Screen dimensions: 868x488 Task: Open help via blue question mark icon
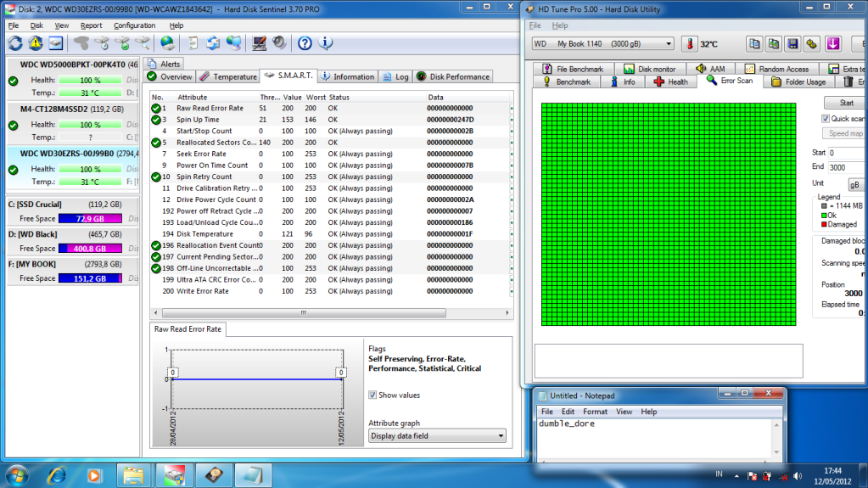(x=305, y=43)
